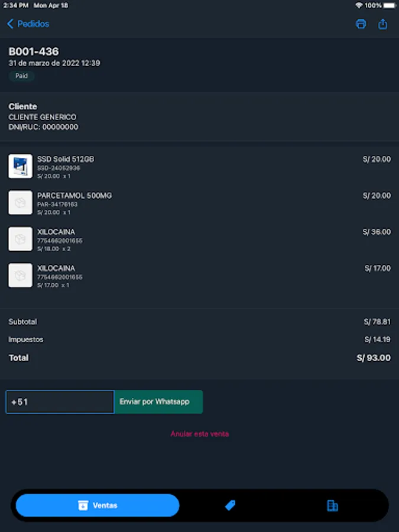
Task: Tap first XILOCAINA item placeholder image
Action: [20, 239]
